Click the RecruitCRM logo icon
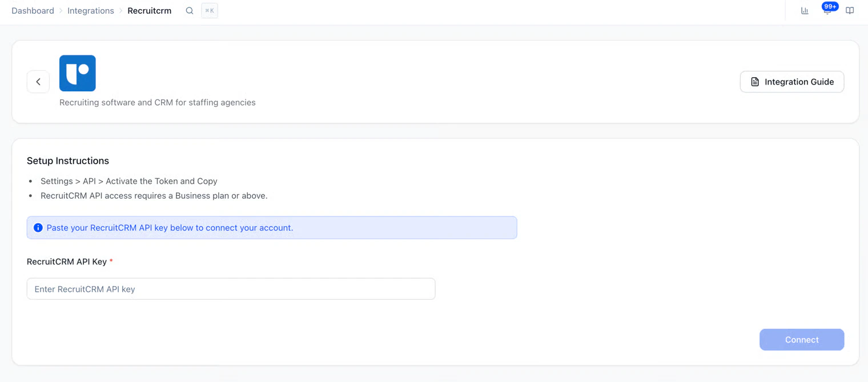This screenshot has width=868, height=382. tap(78, 73)
